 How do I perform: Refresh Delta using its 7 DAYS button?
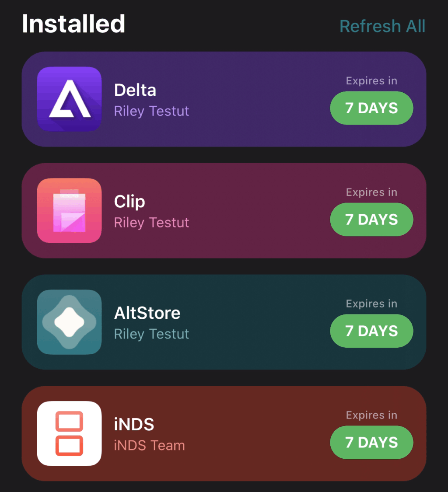coord(371,108)
